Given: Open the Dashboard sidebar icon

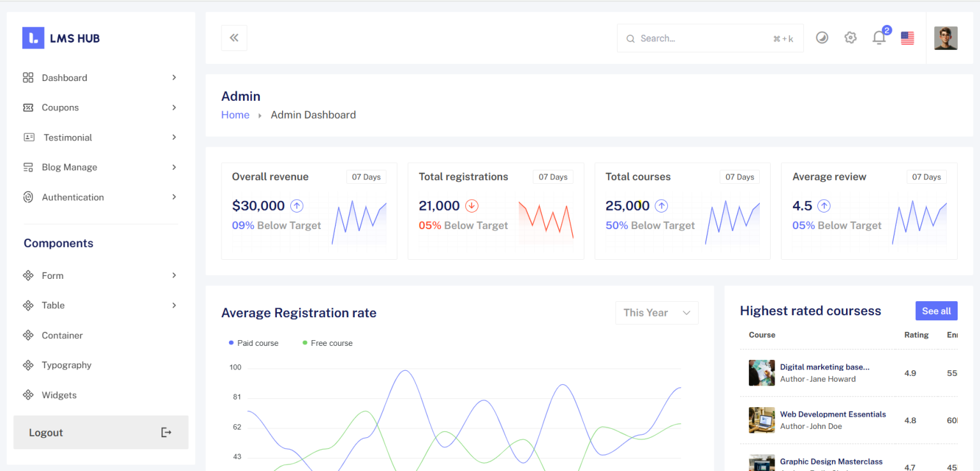Looking at the screenshot, I should 28,77.
